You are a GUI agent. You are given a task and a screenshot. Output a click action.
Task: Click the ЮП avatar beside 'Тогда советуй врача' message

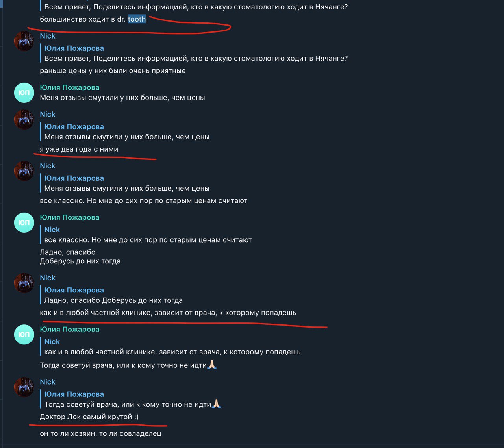(24, 335)
